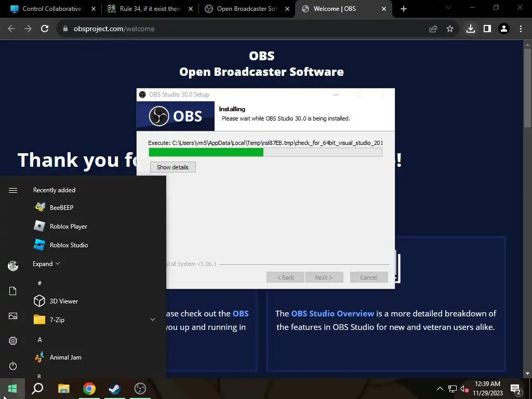The width and height of the screenshot is (532, 399).
Task: Click the Windows Start button
Action: click(x=12, y=389)
